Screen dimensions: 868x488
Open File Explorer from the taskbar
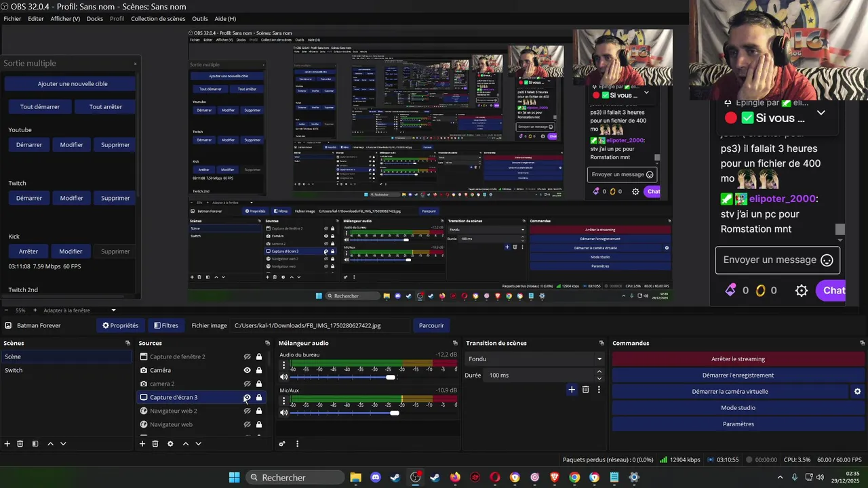pyautogui.click(x=355, y=477)
